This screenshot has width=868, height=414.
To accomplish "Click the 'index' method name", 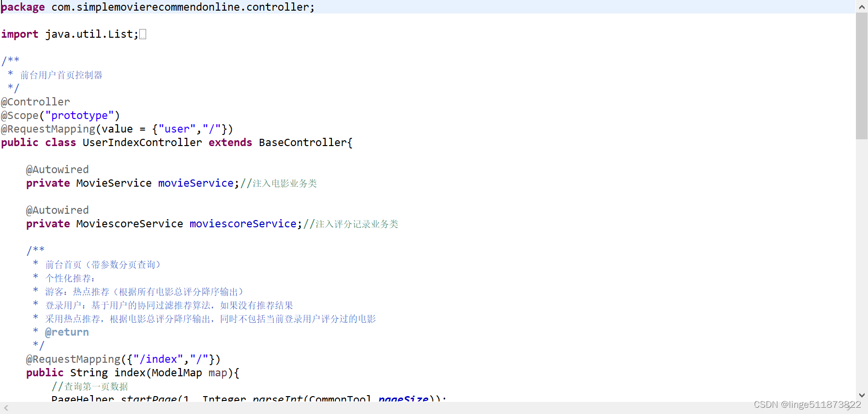I will [x=130, y=373].
